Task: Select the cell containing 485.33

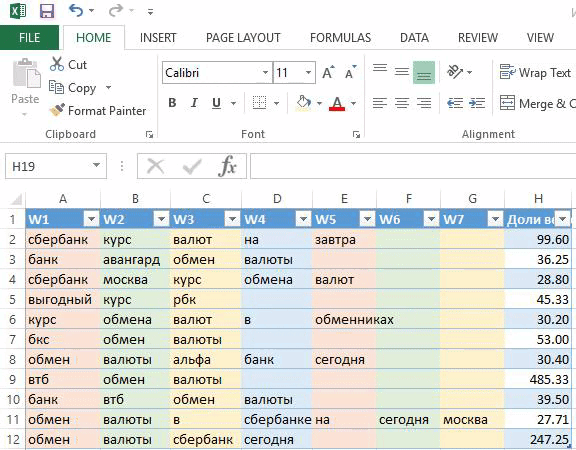Action: pyautogui.click(x=538, y=379)
